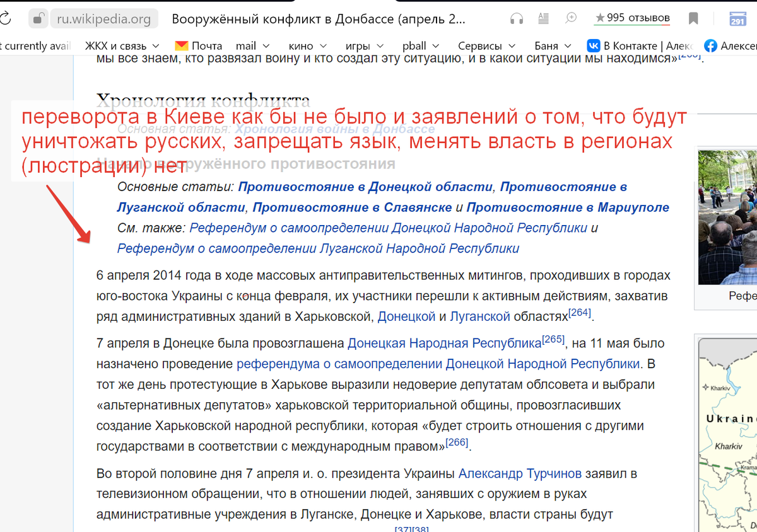
Task: Click the page title in address bar
Action: click(x=317, y=19)
